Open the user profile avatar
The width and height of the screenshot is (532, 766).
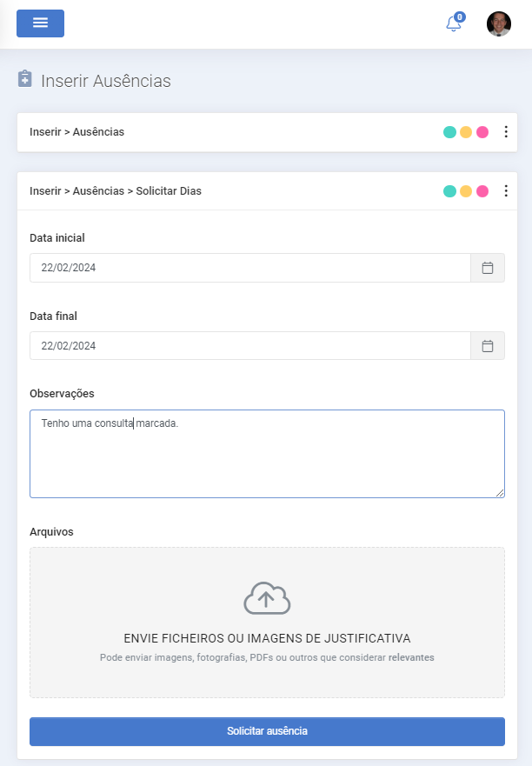(499, 23)
